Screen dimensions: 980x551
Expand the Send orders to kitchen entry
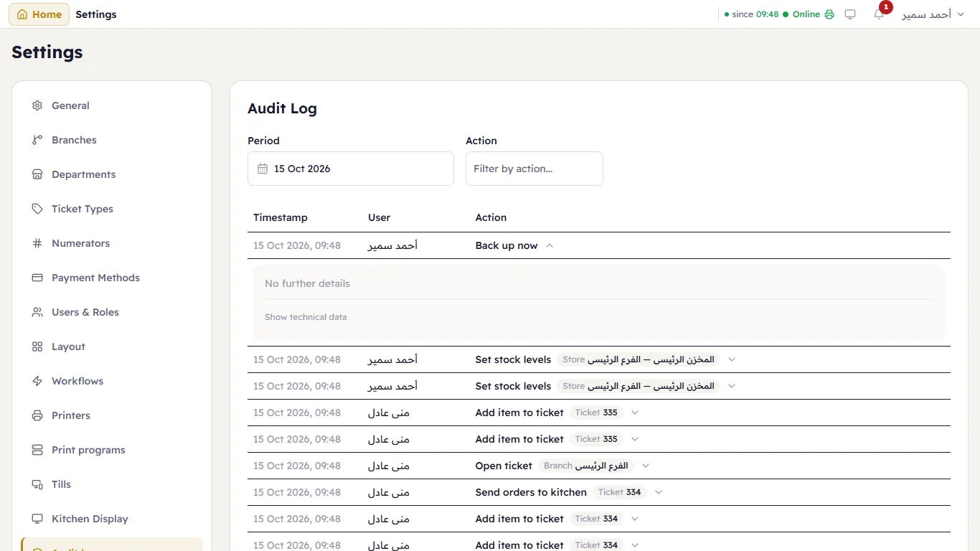[x=659, y=492]
